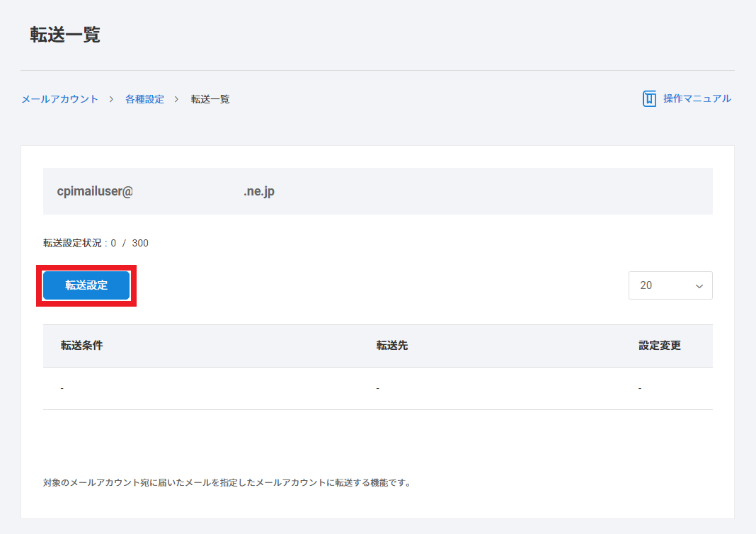
Task: Go to メールアカウント breadcrumb link
Action: pyautogui.click(x=59, y=99)
